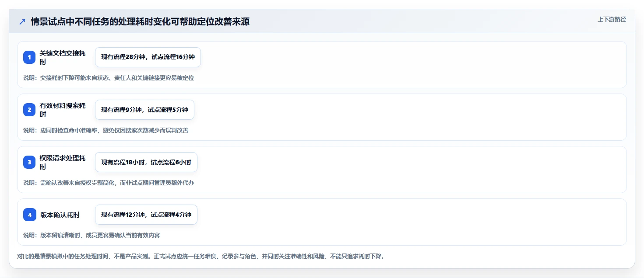Screen dimensions: 644x278
Task: Click the note 应同时检查命中准确率
Action: click(106, 130)
